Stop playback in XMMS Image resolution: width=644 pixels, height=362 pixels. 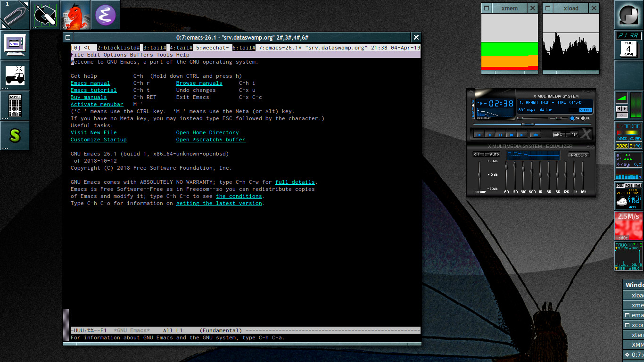[512, 135]
